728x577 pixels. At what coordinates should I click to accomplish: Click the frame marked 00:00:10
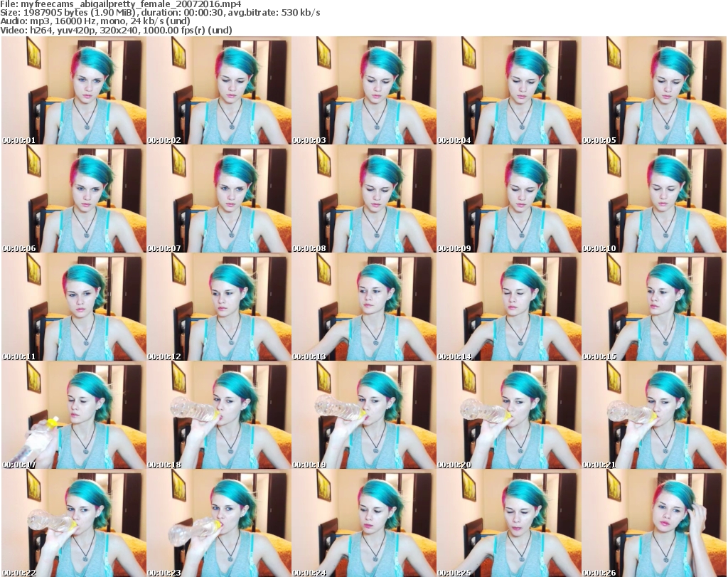tap(654, 198)
